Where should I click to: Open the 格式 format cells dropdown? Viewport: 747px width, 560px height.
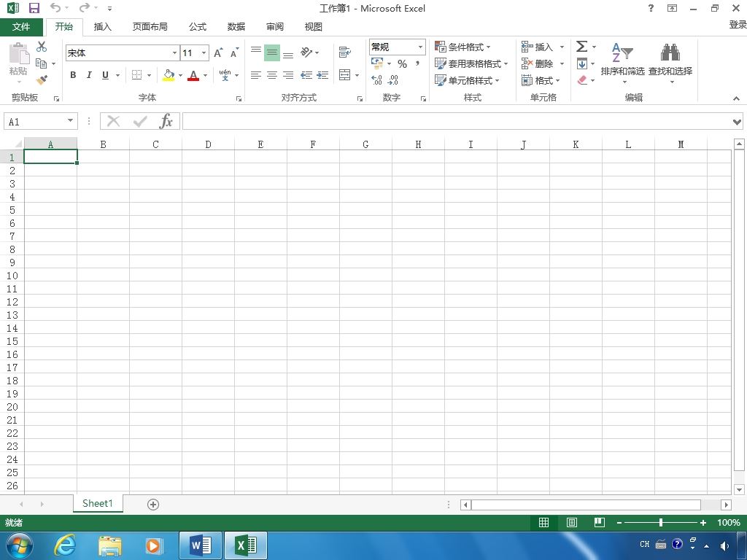tap(541, 80)
